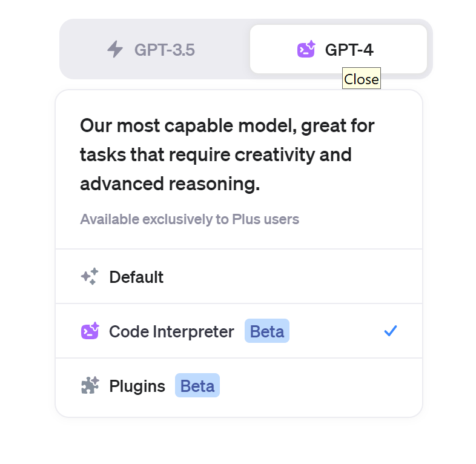The width and height of the screenshot is (476, 464).
Task: Select the GPT-4 tab label
Action: click(349, 50)
